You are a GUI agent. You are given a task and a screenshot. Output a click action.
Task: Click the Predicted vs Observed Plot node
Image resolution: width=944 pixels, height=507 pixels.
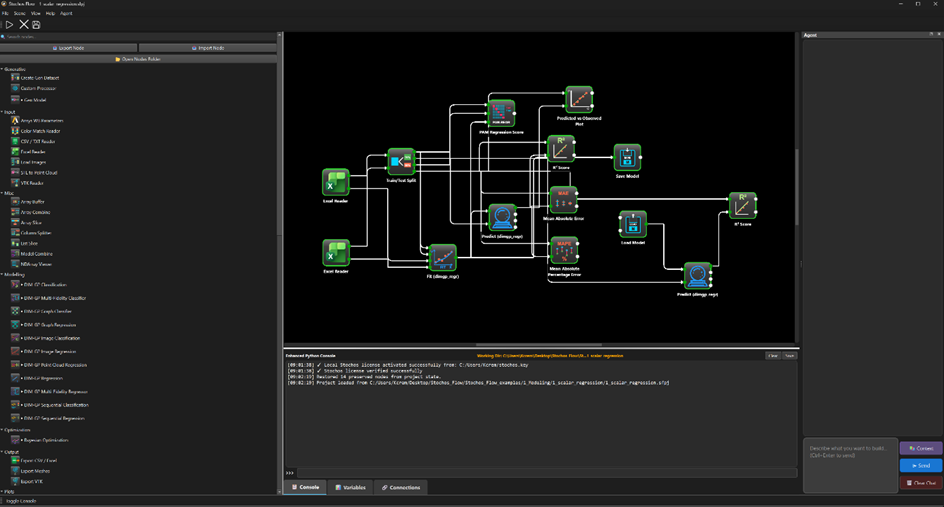(578, 99)
